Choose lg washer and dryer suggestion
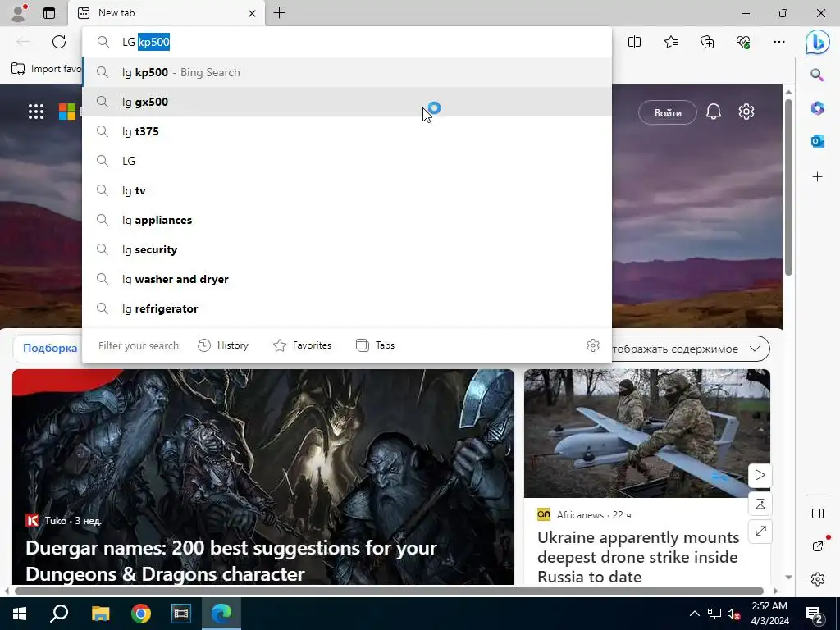Viewport: 840px width, 630px height. tap(347, 279)
